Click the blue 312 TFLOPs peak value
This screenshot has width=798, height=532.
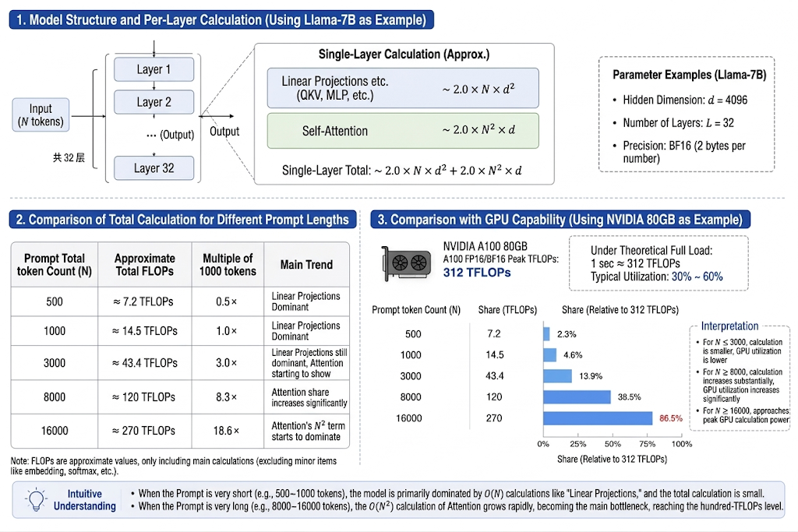(x=477, y=273)
